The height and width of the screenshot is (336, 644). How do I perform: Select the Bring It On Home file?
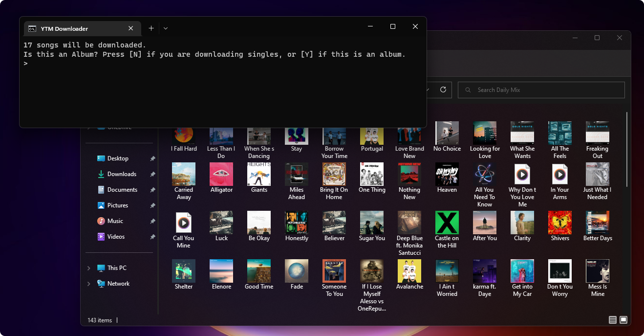(x=334, y=181)
